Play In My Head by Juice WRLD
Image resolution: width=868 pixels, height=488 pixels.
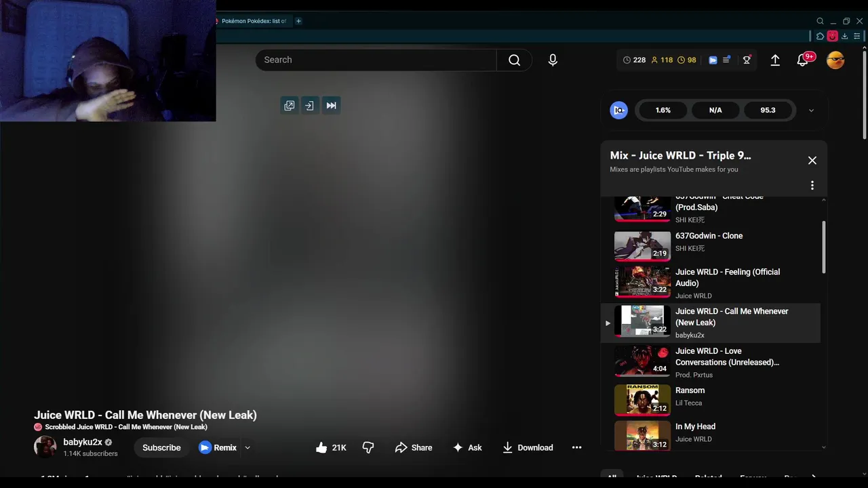click(x=710, y=434)
